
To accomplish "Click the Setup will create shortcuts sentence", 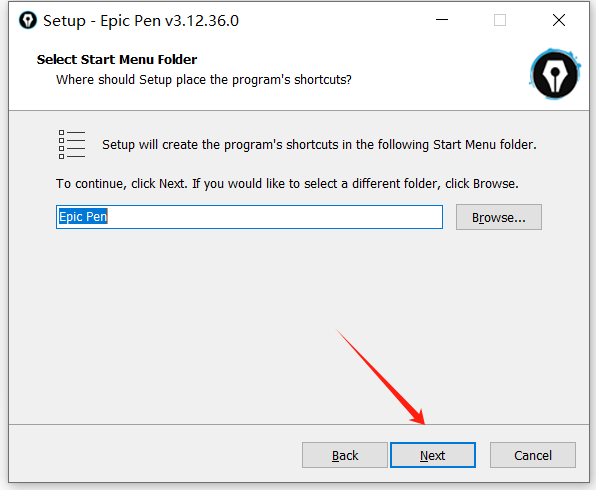I will click(319, 145).
